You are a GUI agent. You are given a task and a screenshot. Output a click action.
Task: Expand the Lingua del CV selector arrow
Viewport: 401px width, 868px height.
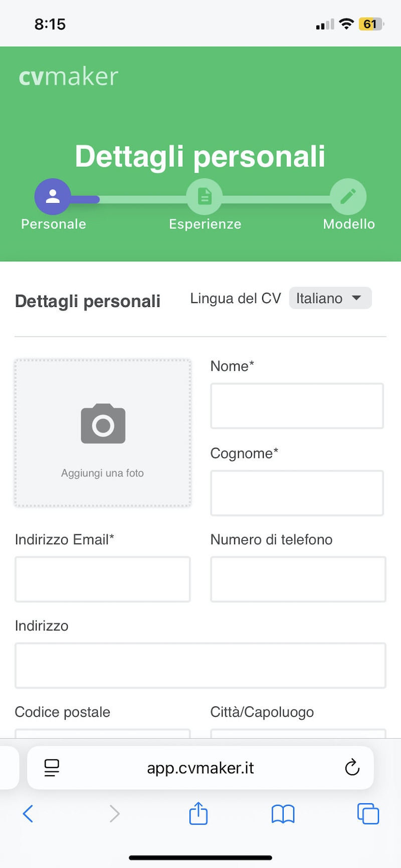[x=357, y=298]
